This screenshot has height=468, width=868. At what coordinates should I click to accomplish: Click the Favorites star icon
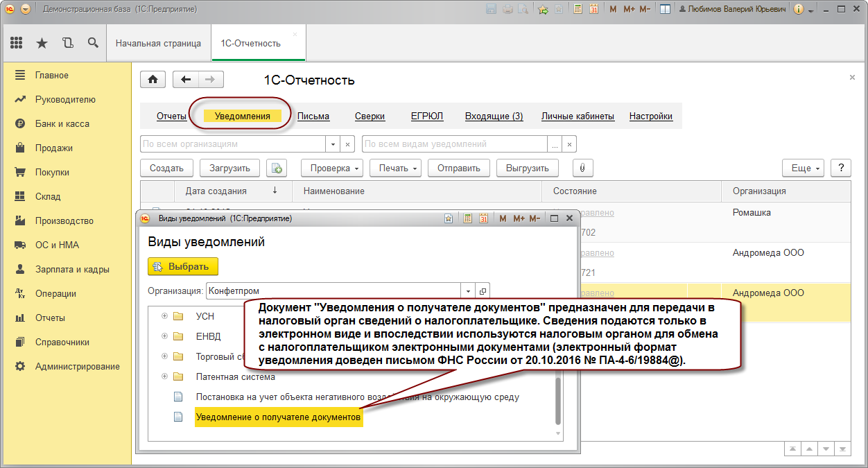[x=42, y=43]
